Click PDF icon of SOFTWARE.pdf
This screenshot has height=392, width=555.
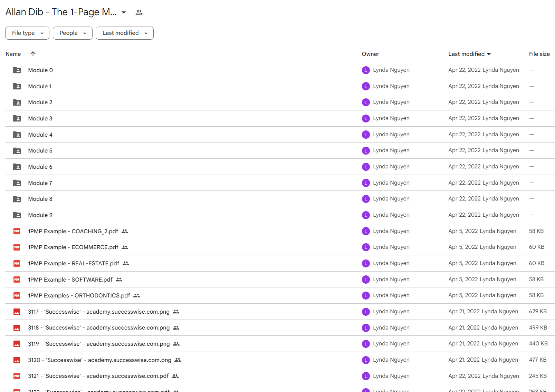click(x=17, y=280)
